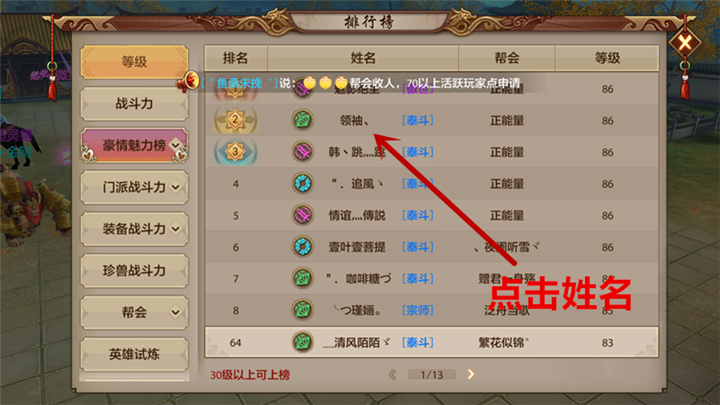The image size is (720, 405).
Task: Select the 等级 ranking tab
Action: (x=134, y=62)
